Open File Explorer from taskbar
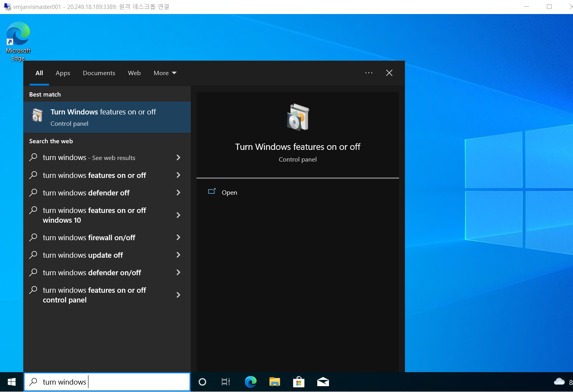 coord(275,382)
